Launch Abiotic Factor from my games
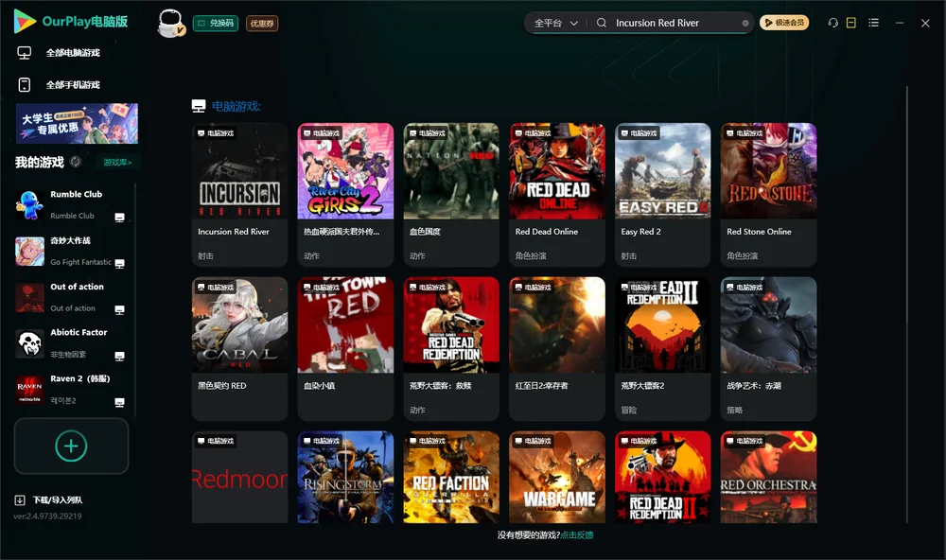946x560 pixels. 69,343
